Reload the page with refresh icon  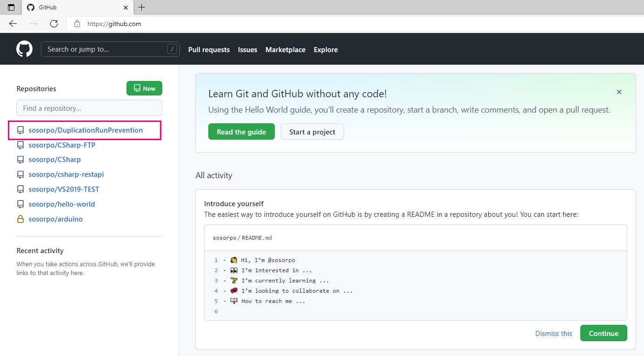pos(54,24)
